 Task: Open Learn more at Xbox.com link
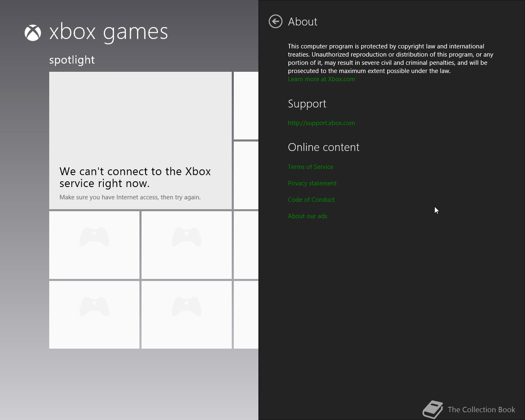pos(322,79)
